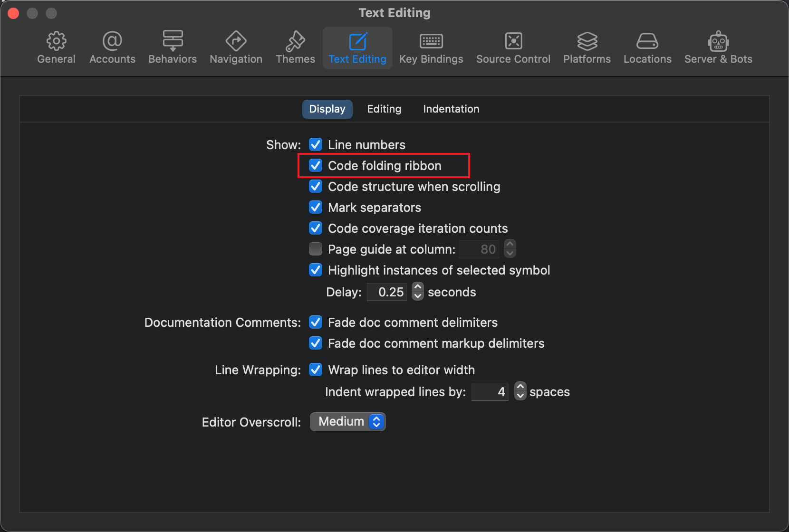Open the General preferences pane
Screen dimensions: 789x532
coord(56,47)
